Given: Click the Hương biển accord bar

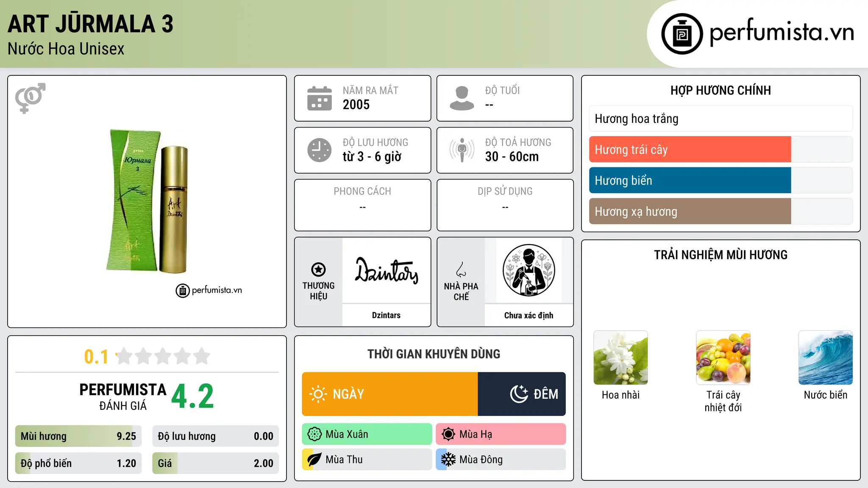Looking at the screenshot, I should [721, 180].
